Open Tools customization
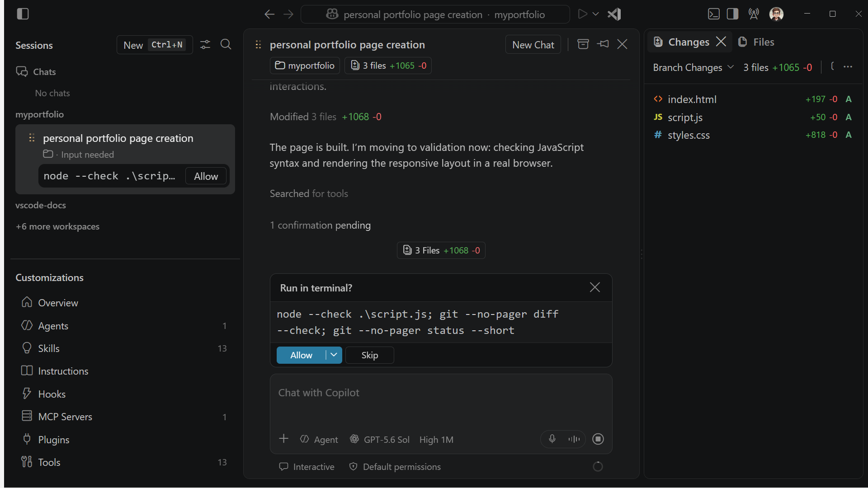The width and height of the screenshot is (868, 488). (125, 462)
